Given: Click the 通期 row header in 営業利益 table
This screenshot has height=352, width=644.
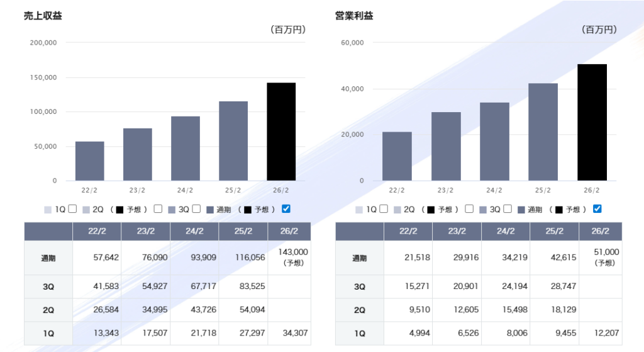Looking at the screenshot, I should [x=359, y=258].
